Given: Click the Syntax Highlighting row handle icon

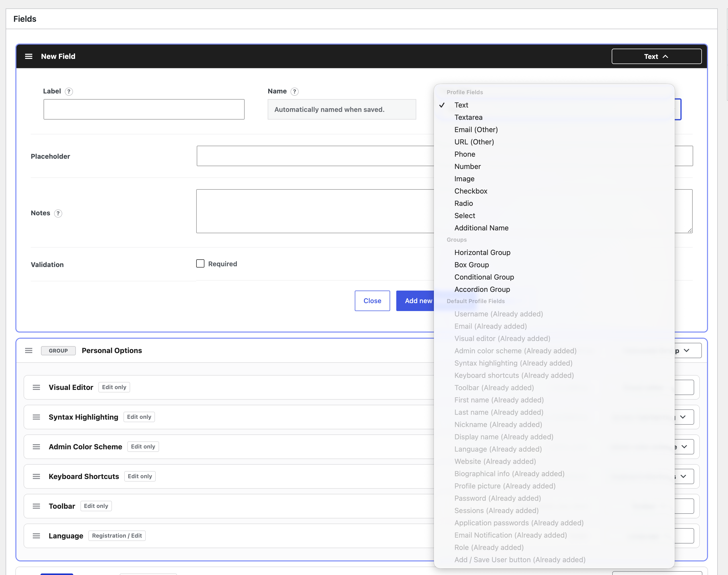Looking at the screenshot, I should pos(36,417).
